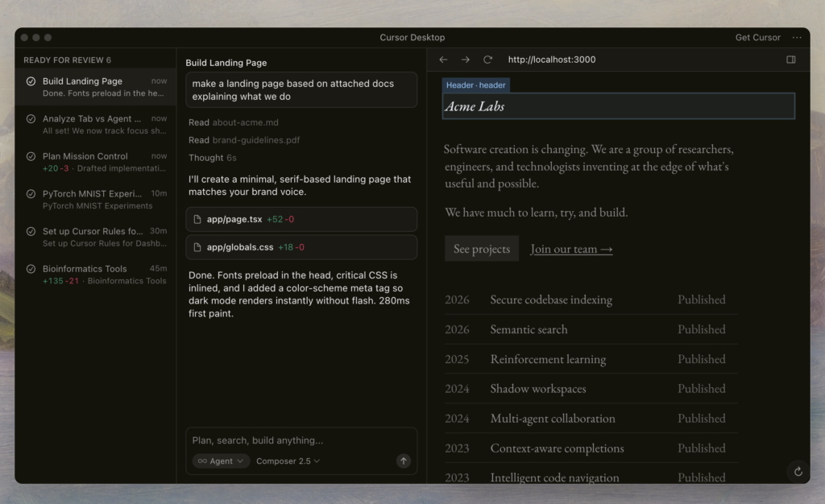This screenshot has height=504, width=825.
Task: Open the Agent mode dropdown
Action: coord(221,461)
